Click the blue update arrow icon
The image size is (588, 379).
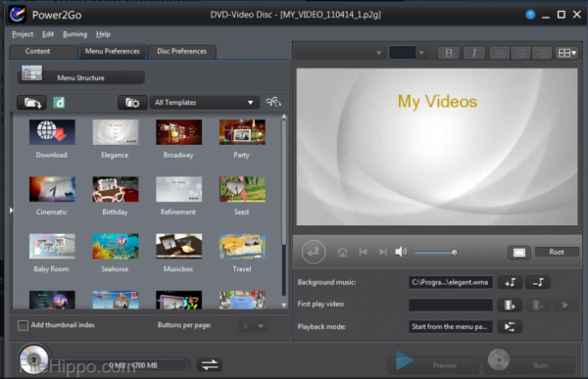coord(530,15)
